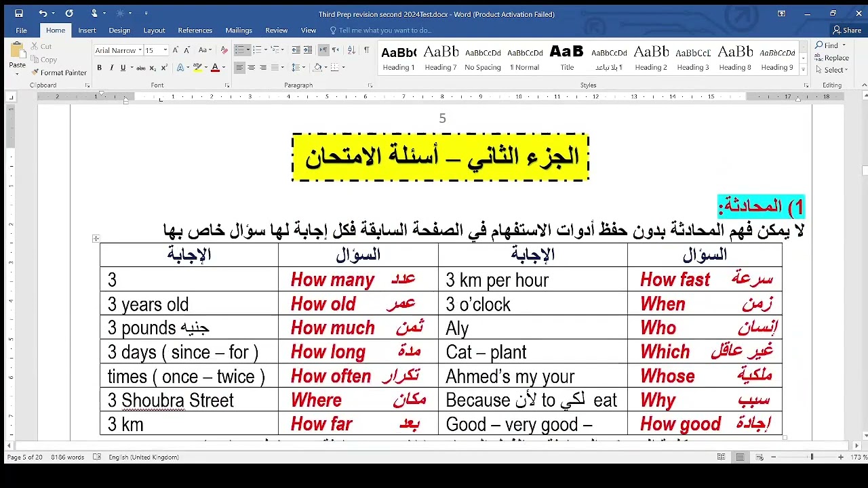Open the font color dropdown arrow
The width and height of the screenshot is (868, 488).
pos(224,68)
